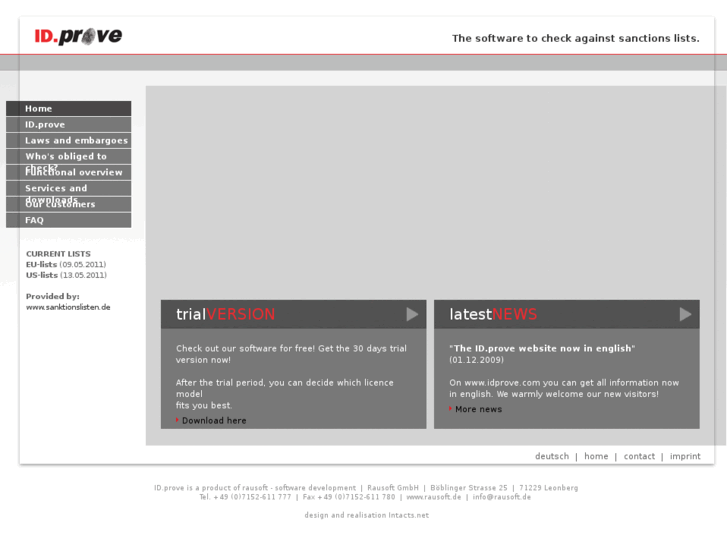The width and height of the screenshot is (727, 545).
Task: Click the trialVERSION heading
Action: 225,314
